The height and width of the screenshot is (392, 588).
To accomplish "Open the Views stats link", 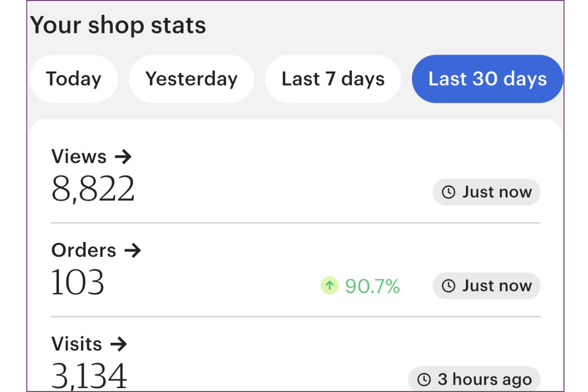I will point(79,157).
